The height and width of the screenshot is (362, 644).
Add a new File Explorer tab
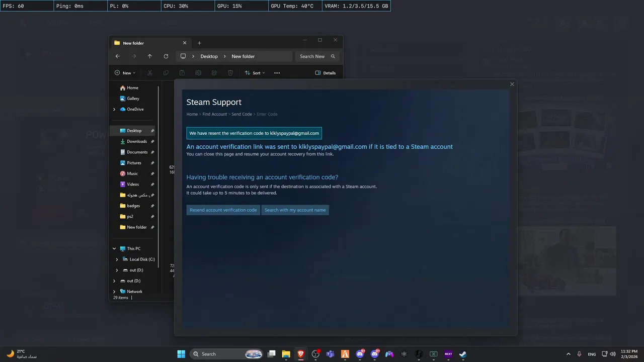tap(199, 43)
